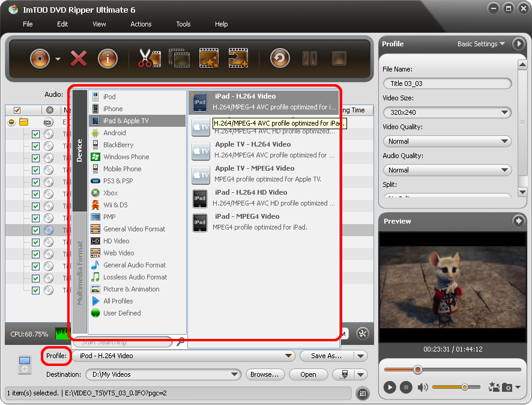The height and width of the screenshot is (405, 532).
Task: Uncheck the last title row checkbox
Action: 35,290
